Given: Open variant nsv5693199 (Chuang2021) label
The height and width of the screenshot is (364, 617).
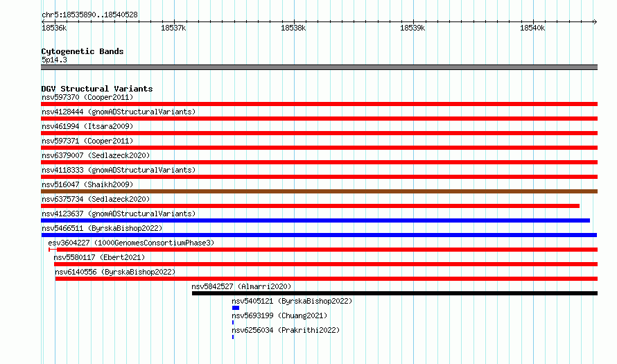Looking at the screenshot, I should tap(279, 315).
